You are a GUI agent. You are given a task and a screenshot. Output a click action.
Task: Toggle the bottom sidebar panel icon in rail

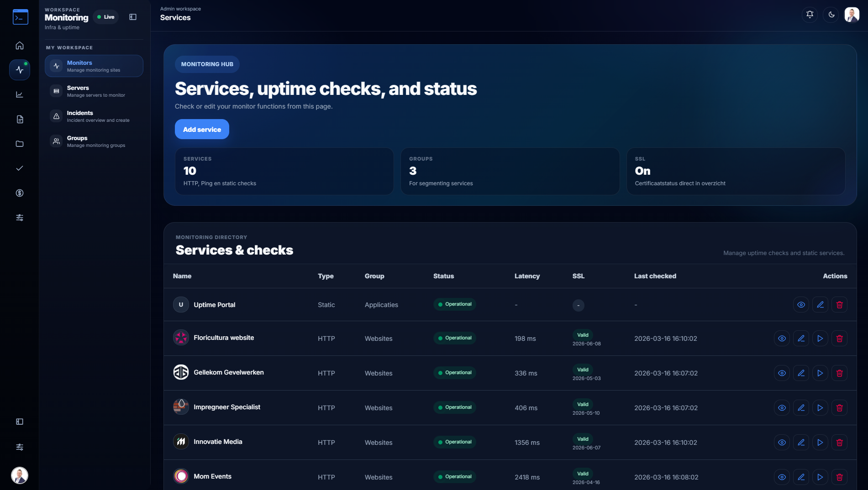(20, 422)
